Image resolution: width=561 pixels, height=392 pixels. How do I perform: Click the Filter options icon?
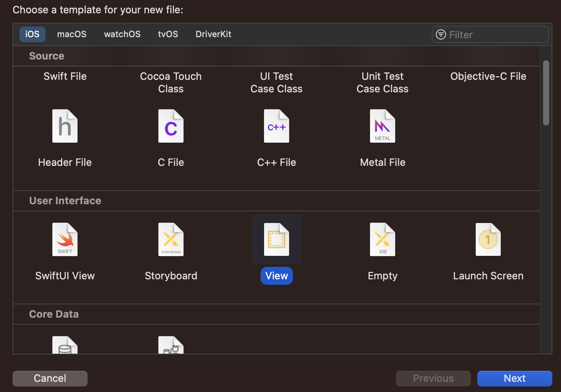point(441,34)
